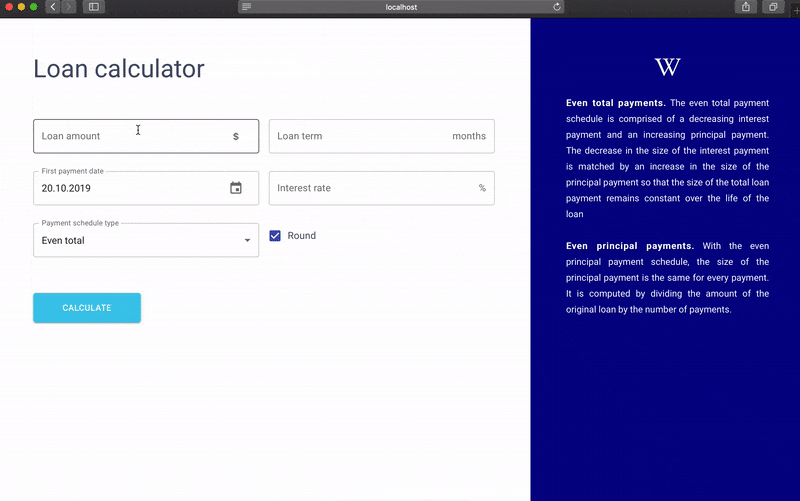Viewport: 800px width, 501px height.
Task: Go forward with Safari's forward arrow
Action: [x=68, y=7]
